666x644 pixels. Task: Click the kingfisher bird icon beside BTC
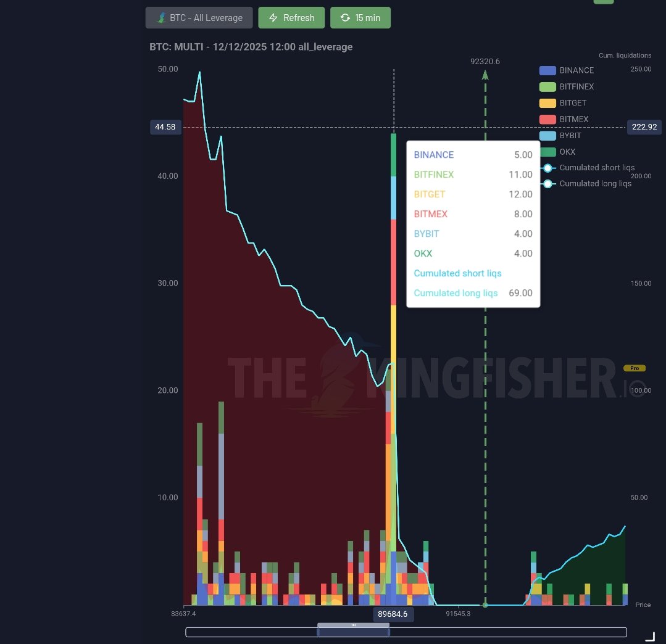(x=161, y=18)
